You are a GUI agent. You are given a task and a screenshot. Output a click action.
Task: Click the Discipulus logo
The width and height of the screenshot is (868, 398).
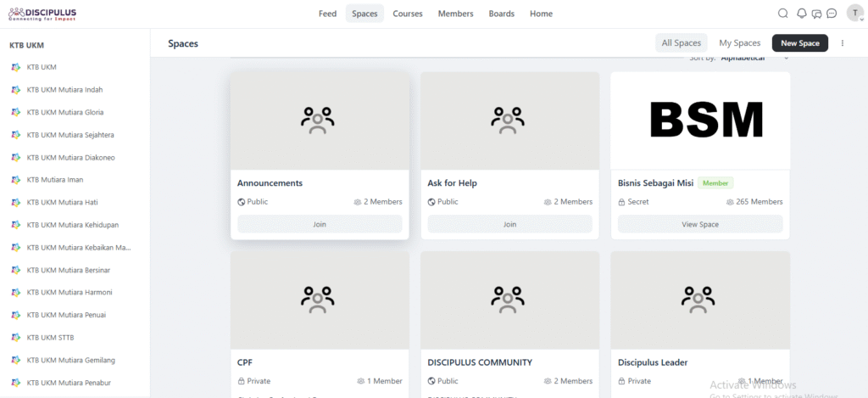click(x=42, y=14)
